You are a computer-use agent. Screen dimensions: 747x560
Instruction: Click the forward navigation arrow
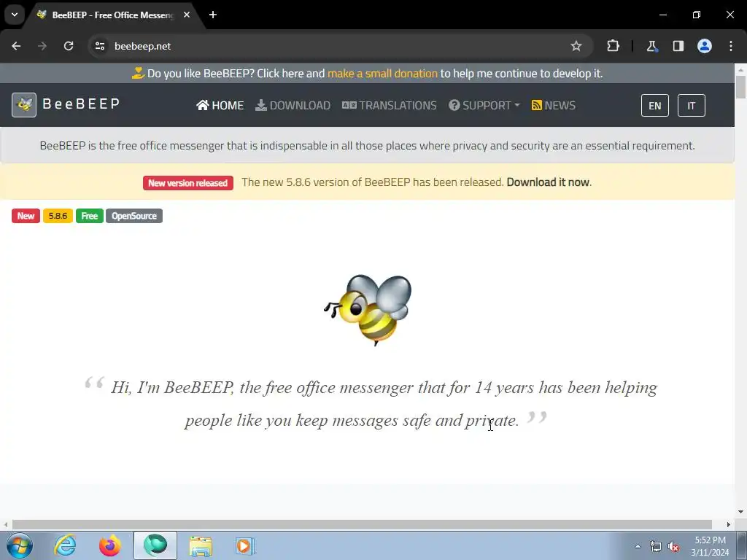point(42,46)
